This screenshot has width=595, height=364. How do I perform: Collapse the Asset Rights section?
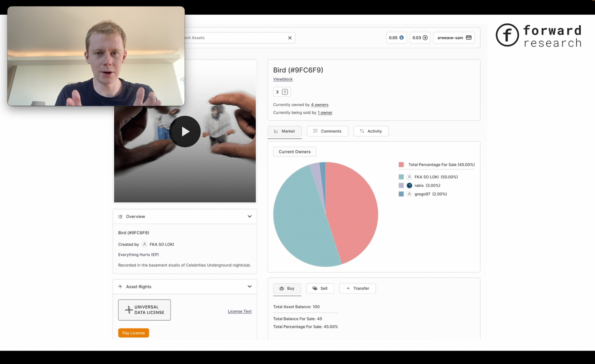(249, 287)
